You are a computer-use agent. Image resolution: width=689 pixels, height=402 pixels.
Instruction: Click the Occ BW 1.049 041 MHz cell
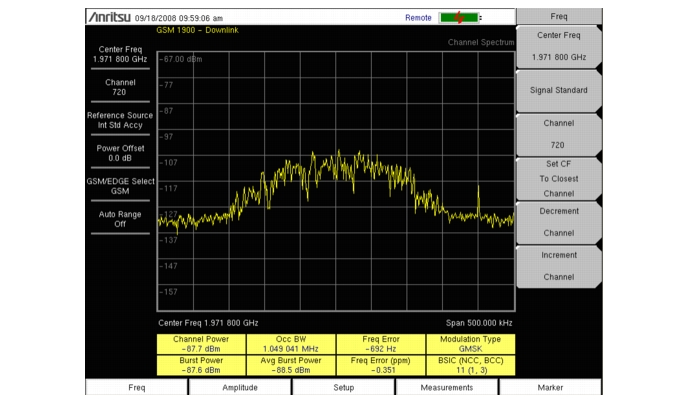coord(291,344)
